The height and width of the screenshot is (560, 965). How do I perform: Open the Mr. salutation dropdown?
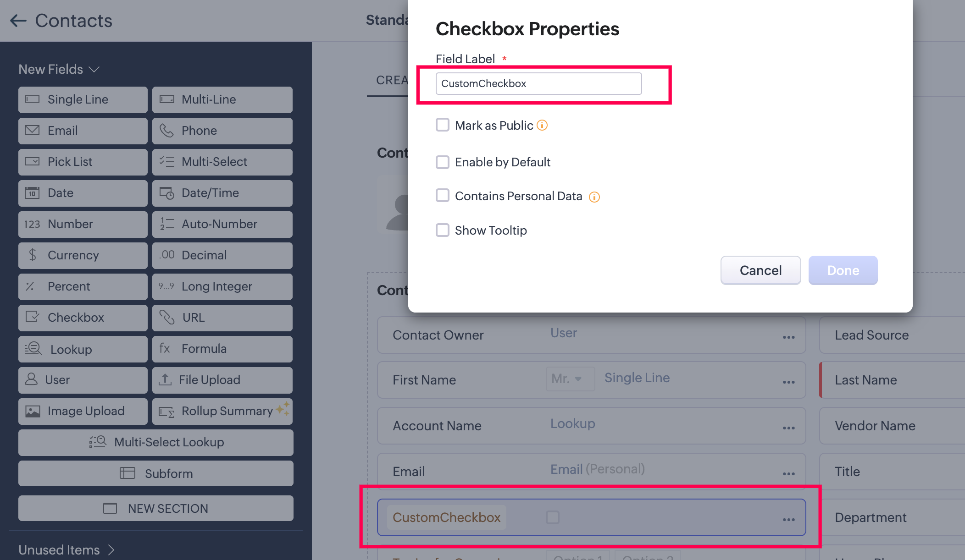coord(570,379)
